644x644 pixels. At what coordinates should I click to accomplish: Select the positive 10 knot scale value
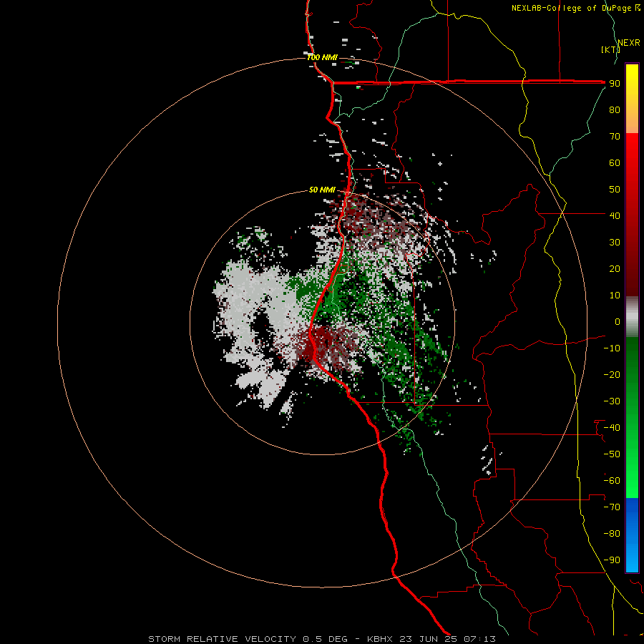click(615, 296)
